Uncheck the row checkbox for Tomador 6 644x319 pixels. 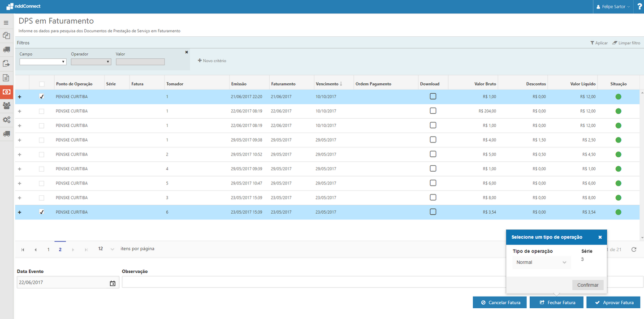click(x=42, y=212)
